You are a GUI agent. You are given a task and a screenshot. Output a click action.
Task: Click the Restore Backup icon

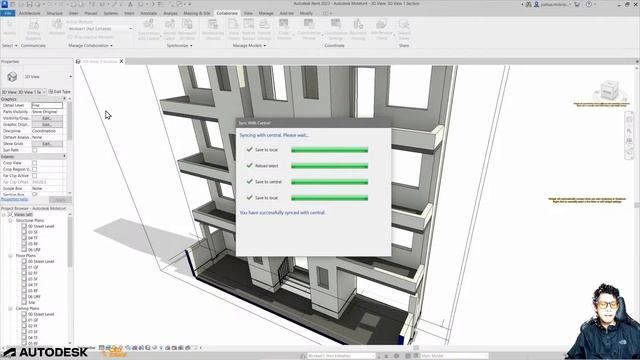[x=248, y=25]
